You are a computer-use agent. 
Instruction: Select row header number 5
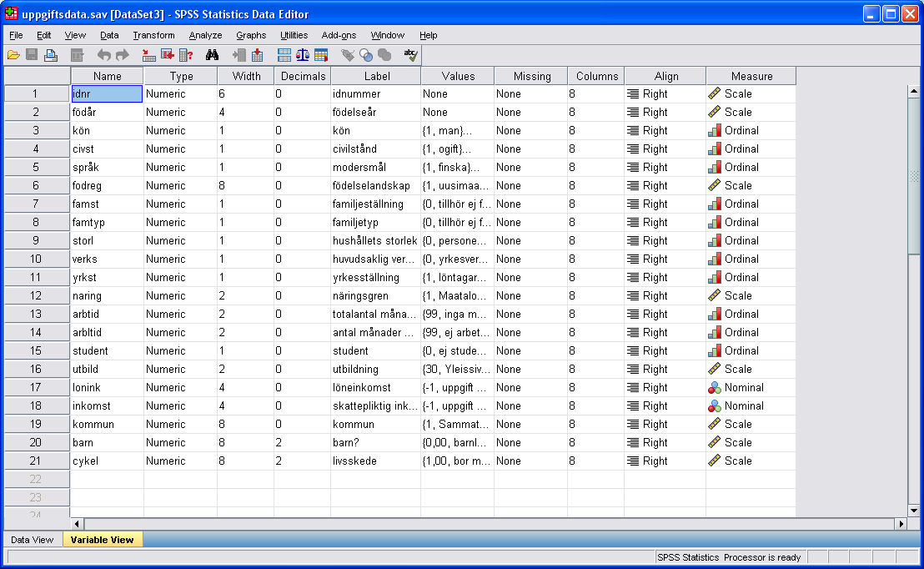tap(36, 167)
